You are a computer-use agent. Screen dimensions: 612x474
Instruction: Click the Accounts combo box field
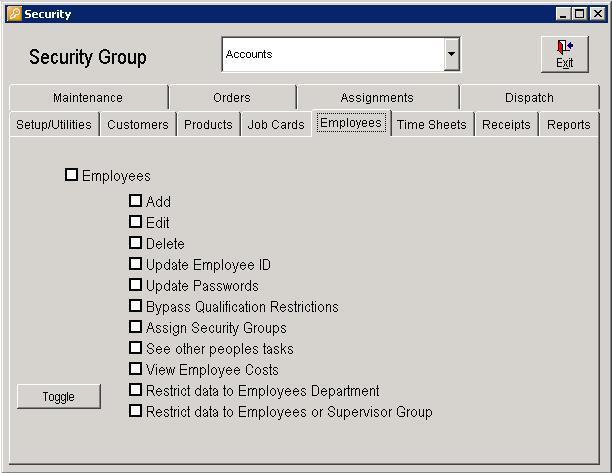(332, 55)
